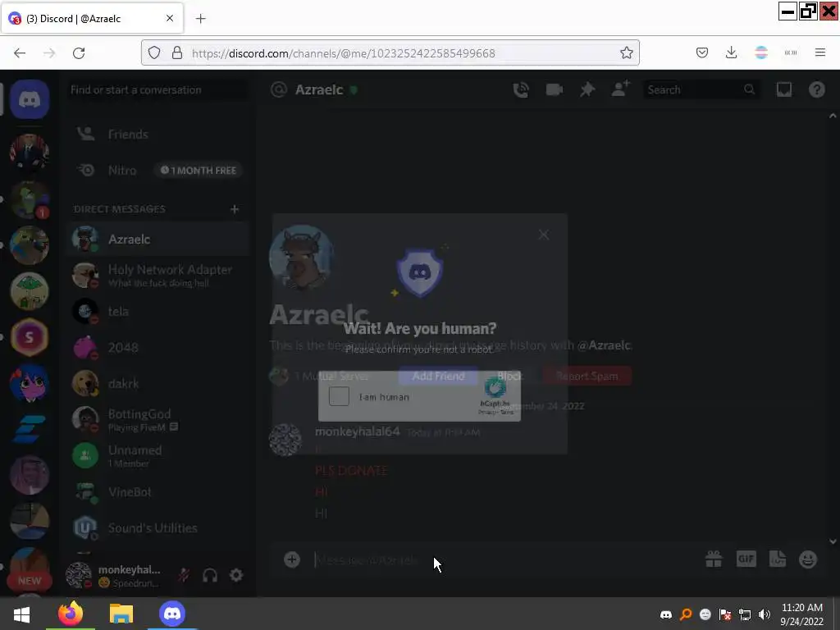
Task: Add friends to this DM
Action: pos(620,89)
